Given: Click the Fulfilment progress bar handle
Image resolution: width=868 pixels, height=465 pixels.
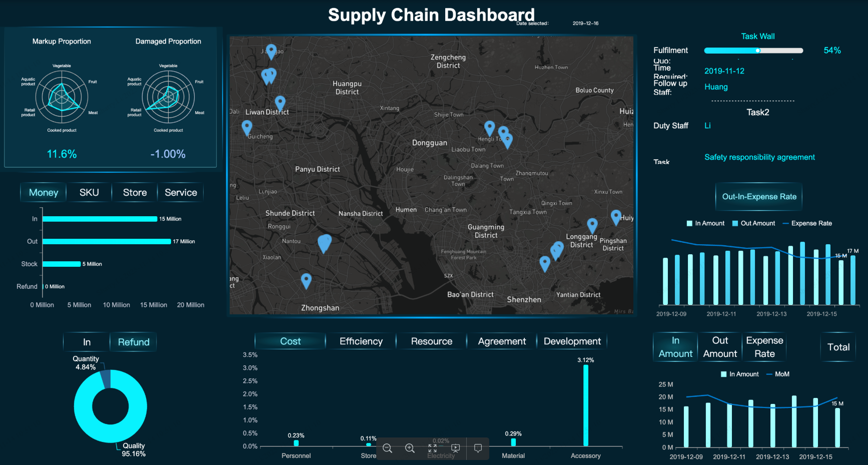Looking at the screenshot, I should pyautogui.click(x=758, y=51).
